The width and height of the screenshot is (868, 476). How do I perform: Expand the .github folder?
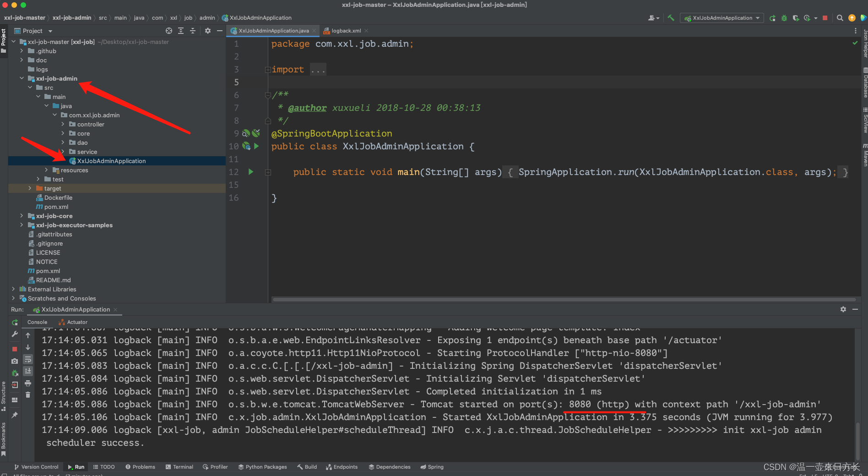pos(22,51)
